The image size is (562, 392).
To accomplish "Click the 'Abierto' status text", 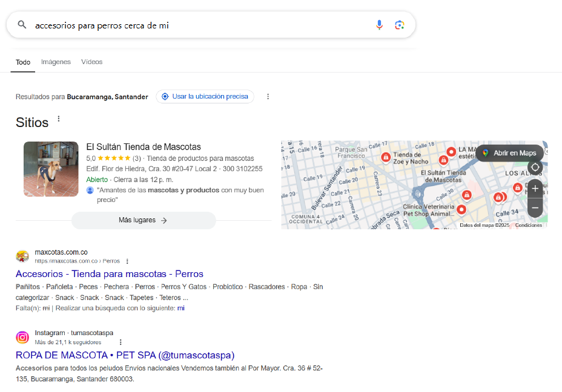I will [x=97, y=180].
